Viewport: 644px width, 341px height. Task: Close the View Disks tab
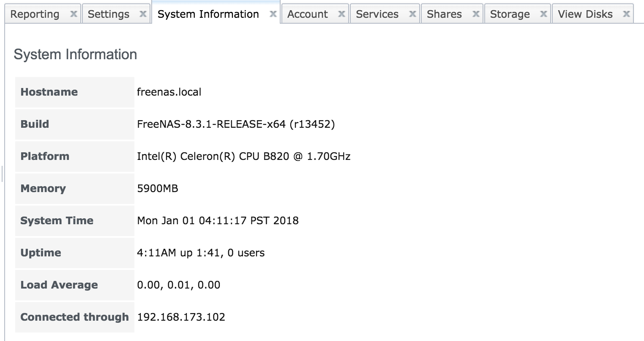pos(627,14)
